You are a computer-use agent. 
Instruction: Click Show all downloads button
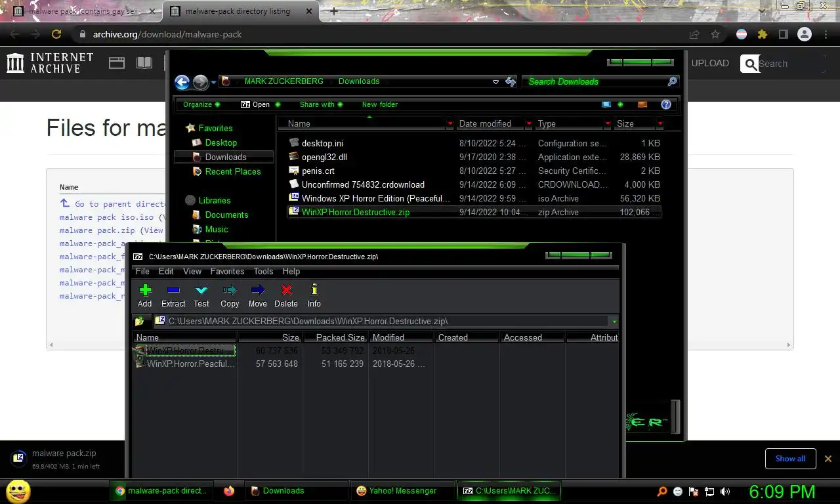(x=790, y=459)
